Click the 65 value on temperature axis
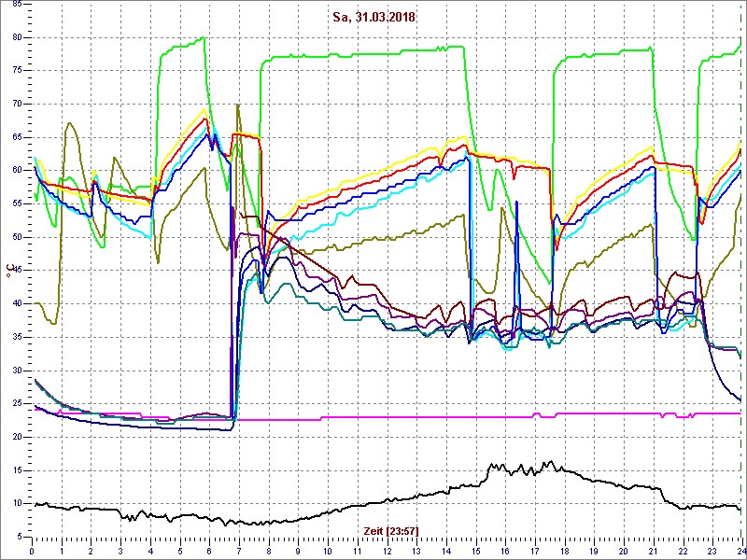The height and width of the screenshot is (560, 747). pyautogui.click(x=16, y=137)
